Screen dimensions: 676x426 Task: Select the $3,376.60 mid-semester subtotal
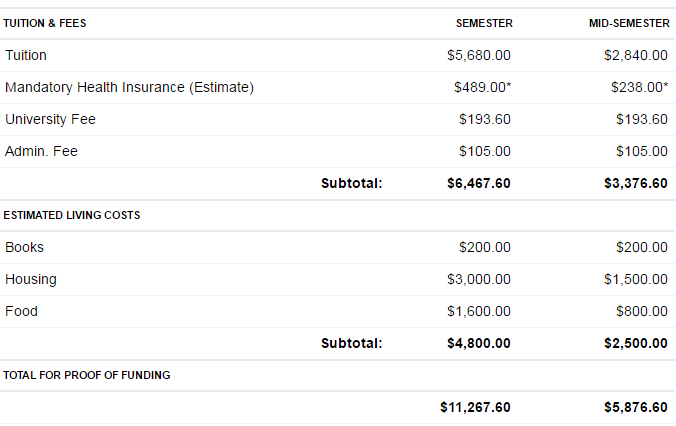click(636, 183)
